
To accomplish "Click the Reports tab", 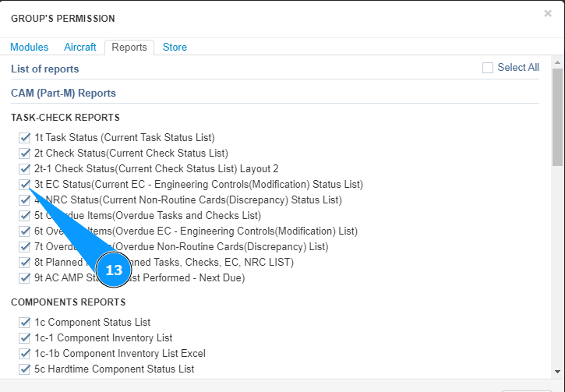I will pyautogui.click(x=129, y=48).
